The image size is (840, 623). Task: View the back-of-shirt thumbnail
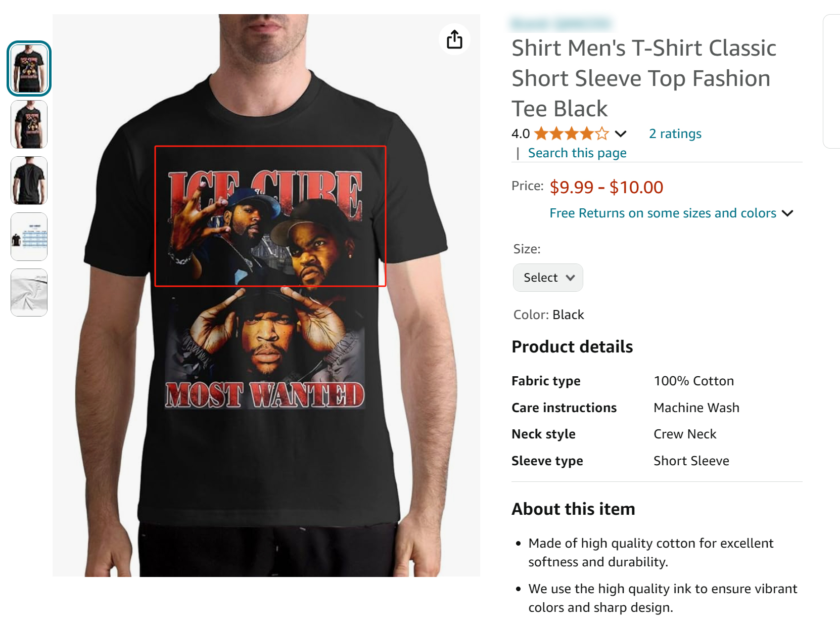[x=29, y=181]
